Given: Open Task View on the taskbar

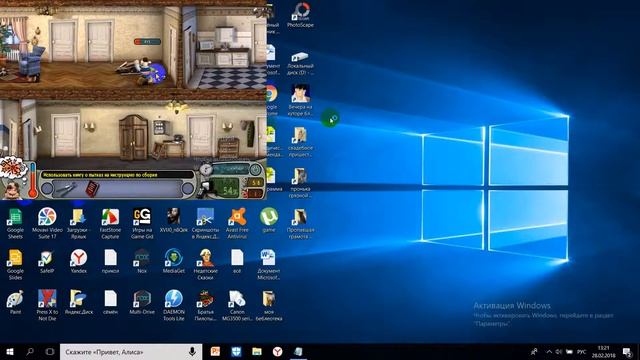Looking at the screenshot, I should point(50,351).
